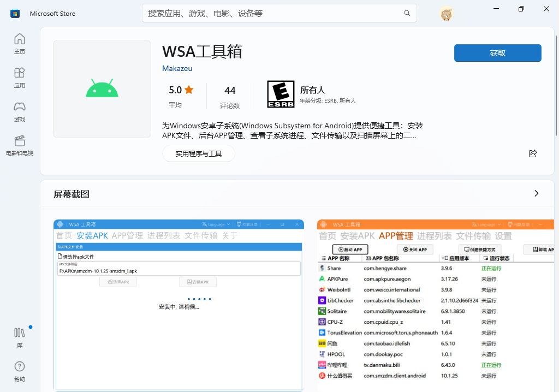Open the Makazeu developer link

[177, 68]
